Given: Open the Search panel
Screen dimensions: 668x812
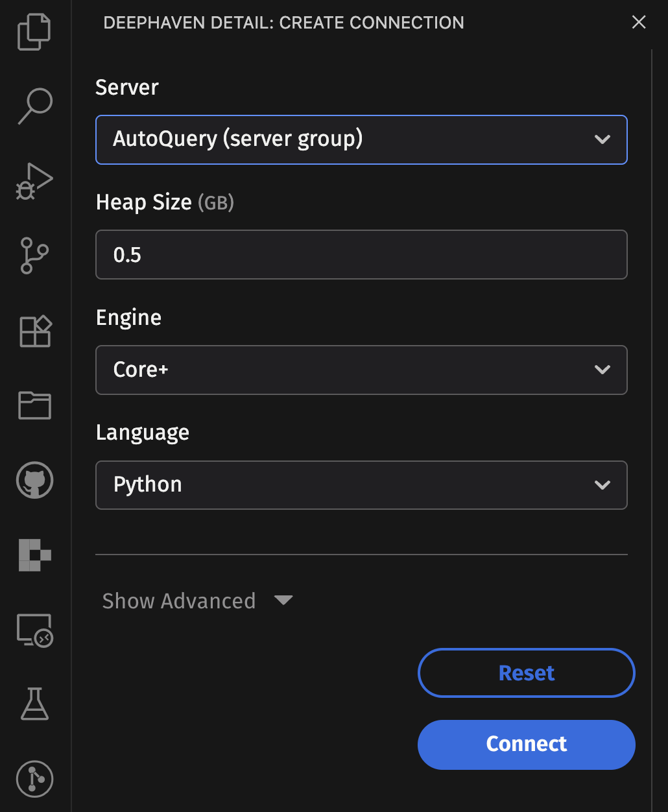Looking at the screenshot, I should point(34,106).
